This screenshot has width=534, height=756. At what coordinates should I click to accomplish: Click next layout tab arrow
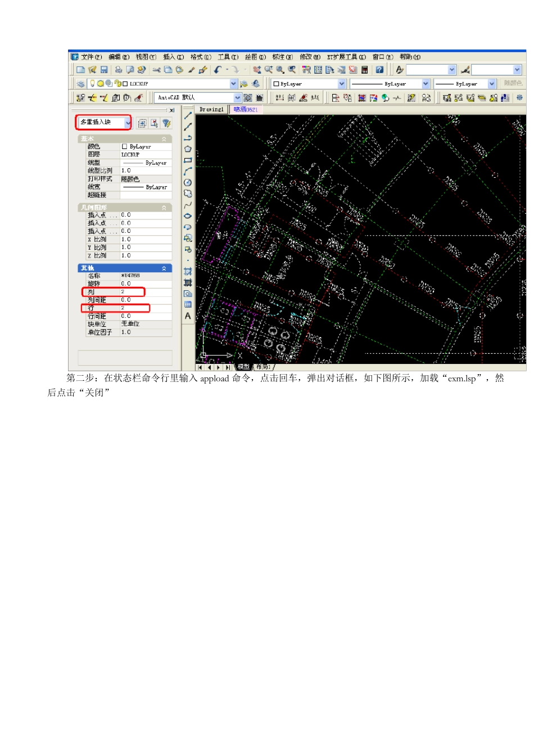point(218,367)
